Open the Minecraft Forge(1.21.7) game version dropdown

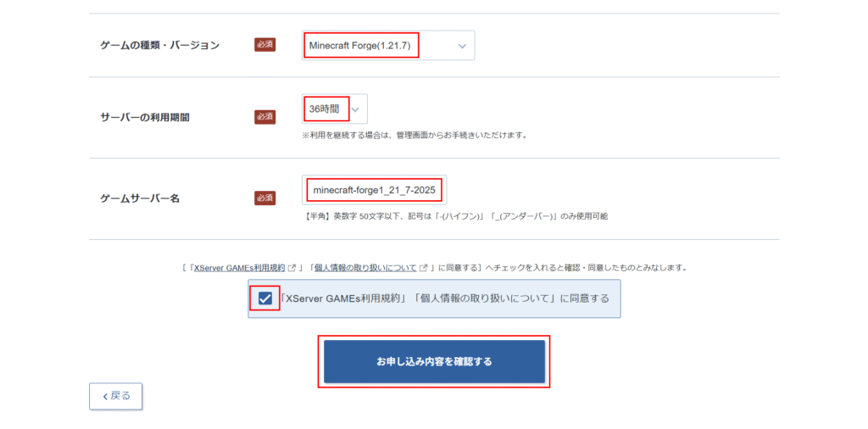[x=388, y=46]
